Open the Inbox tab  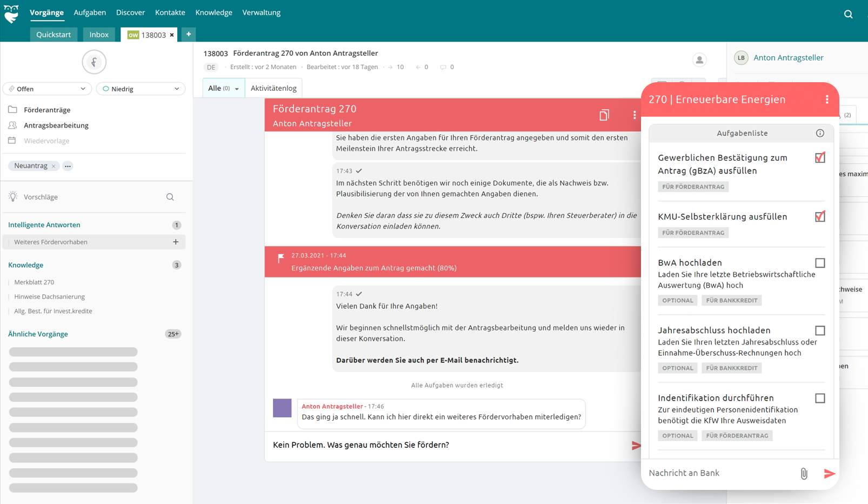click(99, 34)
